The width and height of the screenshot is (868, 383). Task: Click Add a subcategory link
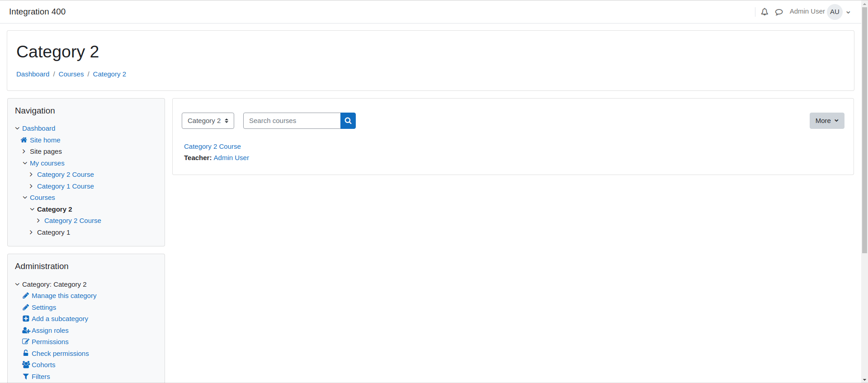(60, 319)
